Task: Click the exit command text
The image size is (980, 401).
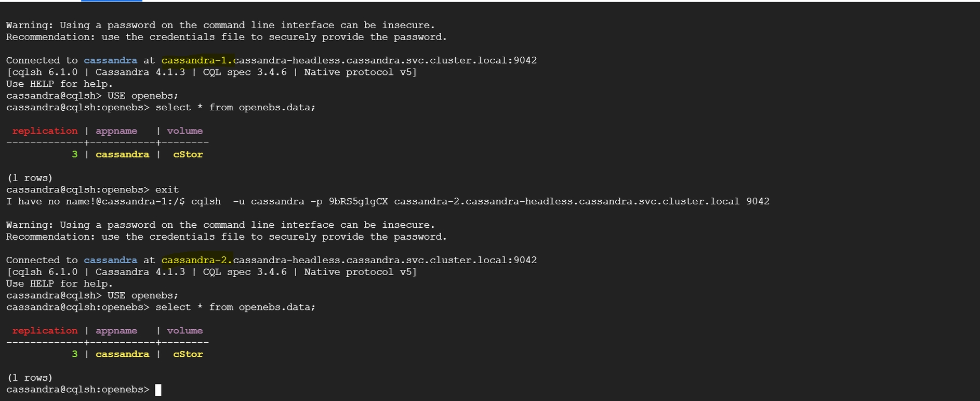Action: click(x=167, y=190)
